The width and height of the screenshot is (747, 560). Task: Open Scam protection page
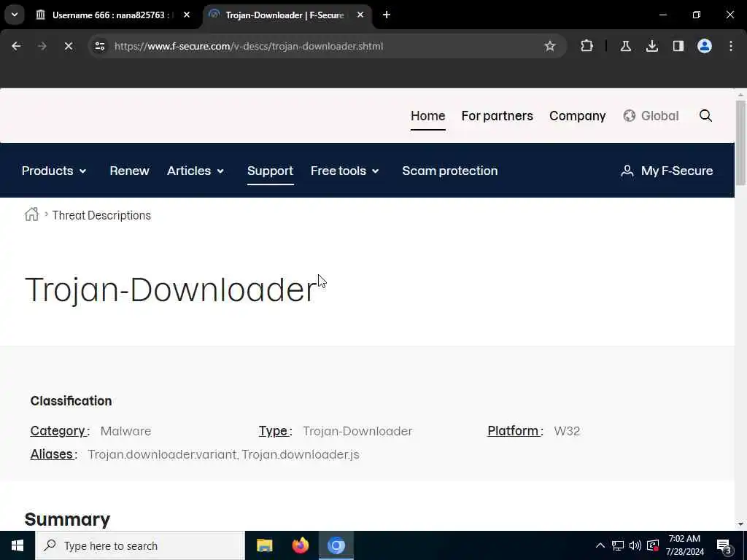click(x=449, y=171)
